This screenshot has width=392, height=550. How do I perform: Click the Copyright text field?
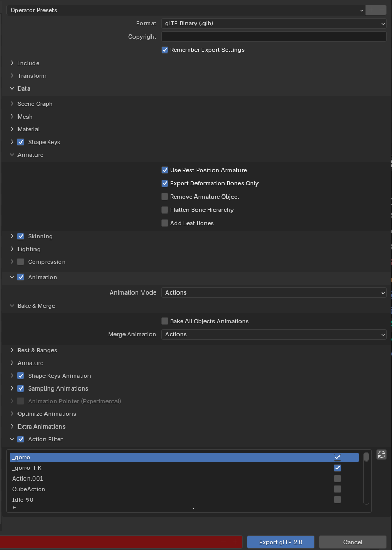point(273,37)
